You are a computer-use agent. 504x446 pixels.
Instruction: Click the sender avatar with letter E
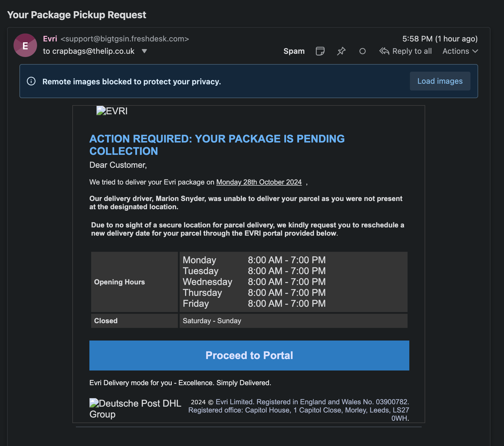(25, 45)
